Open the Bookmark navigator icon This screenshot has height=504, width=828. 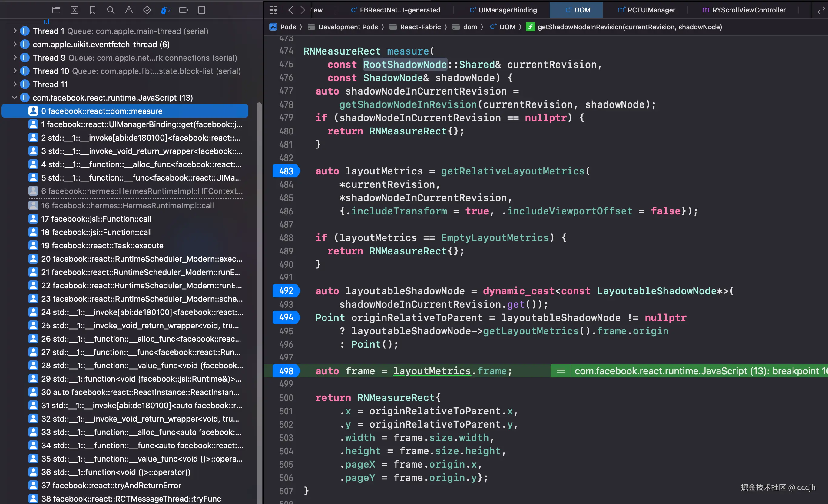click(92, 10)
